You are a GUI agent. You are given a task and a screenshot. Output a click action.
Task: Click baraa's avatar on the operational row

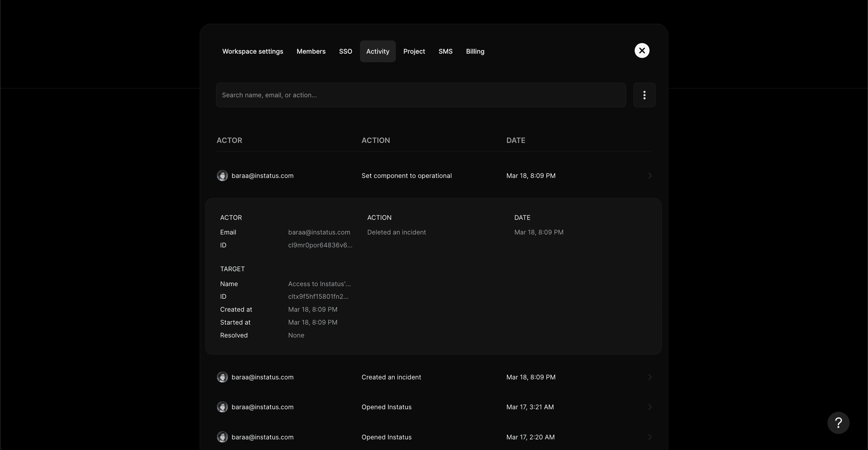pyautogui.click(x=222, y=175)
